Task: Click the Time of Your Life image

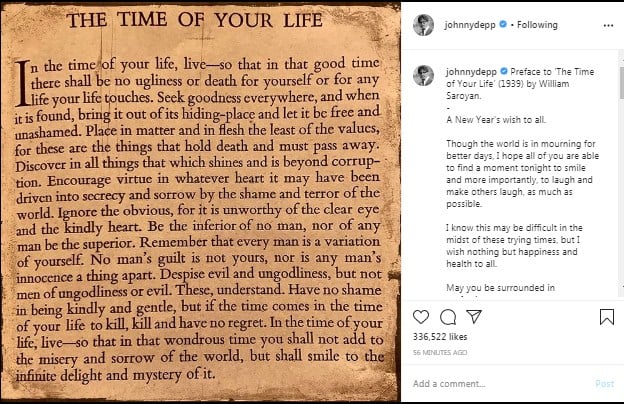Action: [x=201, y=202]
